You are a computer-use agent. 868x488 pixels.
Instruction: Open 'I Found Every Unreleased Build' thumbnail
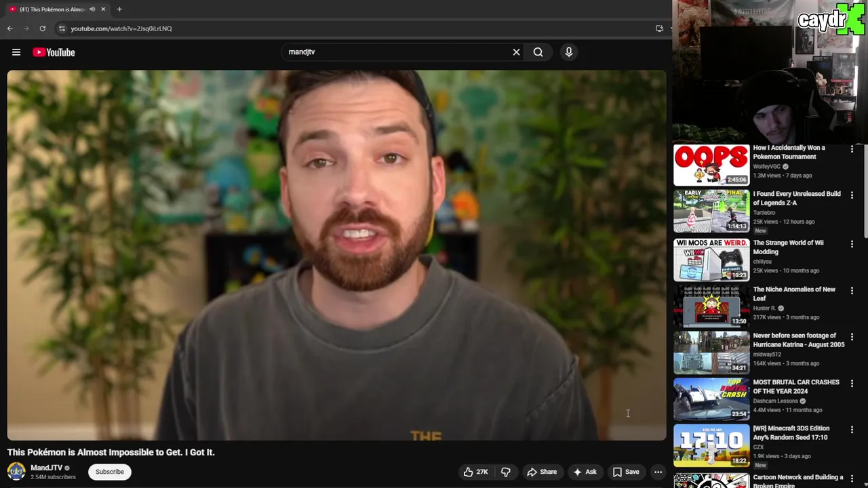click(711, 211)
